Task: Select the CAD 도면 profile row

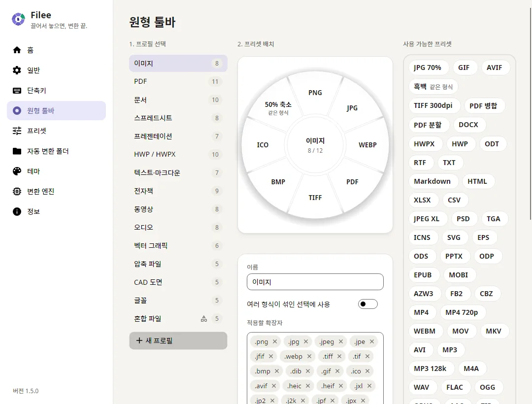Action: (178, 282)
